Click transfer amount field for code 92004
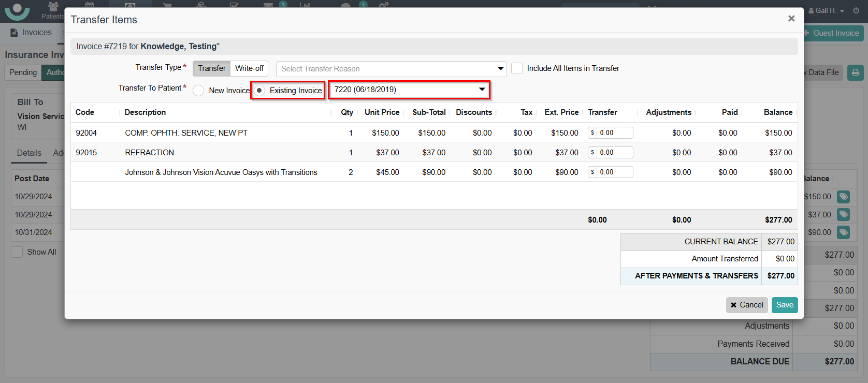This screenshot has height=383, width=868. tap(614, 133)
